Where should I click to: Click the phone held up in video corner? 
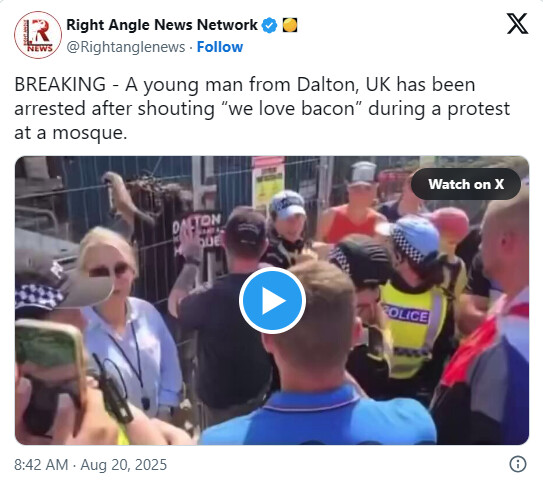(50, 376)
